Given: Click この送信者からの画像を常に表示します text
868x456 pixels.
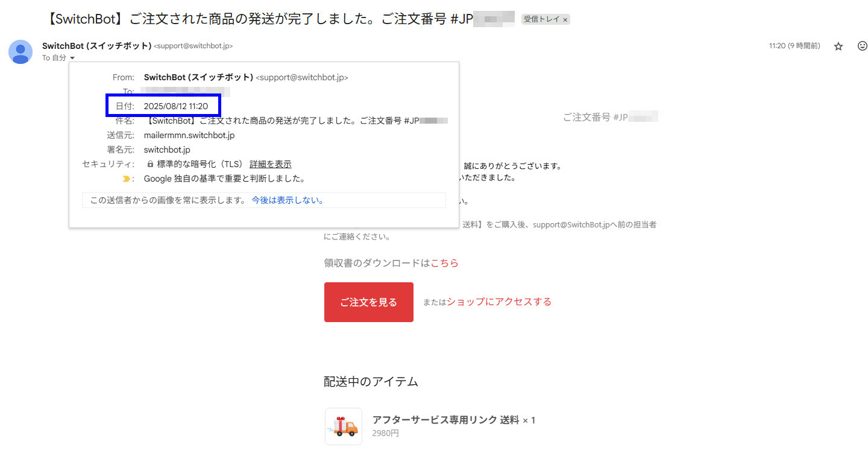Looking at the screenshot, I should [168, 200].
